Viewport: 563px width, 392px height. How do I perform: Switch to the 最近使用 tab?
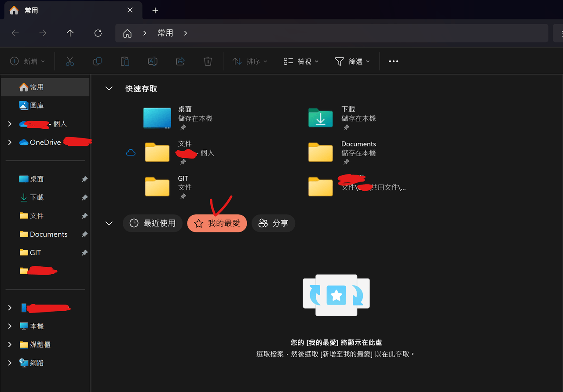pos(153,223)
